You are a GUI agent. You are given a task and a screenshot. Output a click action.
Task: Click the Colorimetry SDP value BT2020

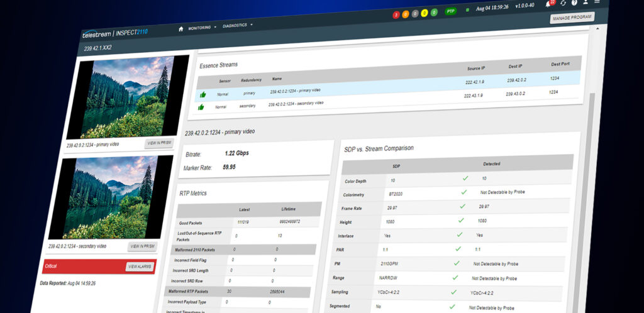pyautogui.click(x=396, y=194)
